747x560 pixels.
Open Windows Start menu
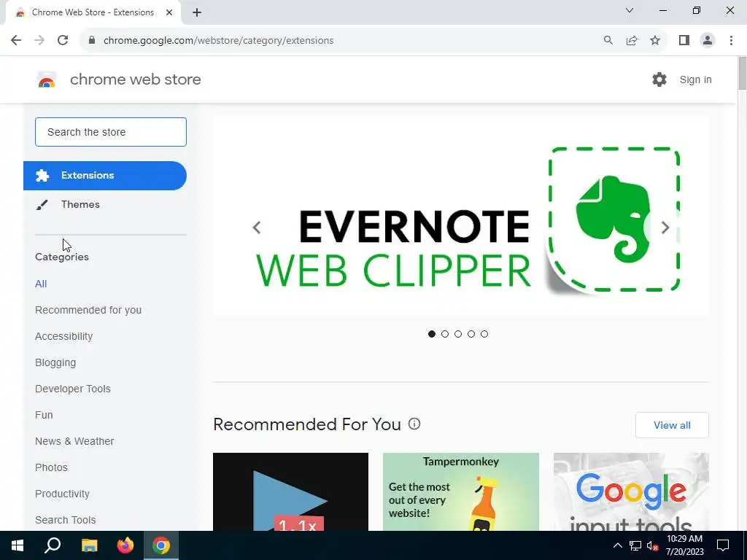(18, 545)
